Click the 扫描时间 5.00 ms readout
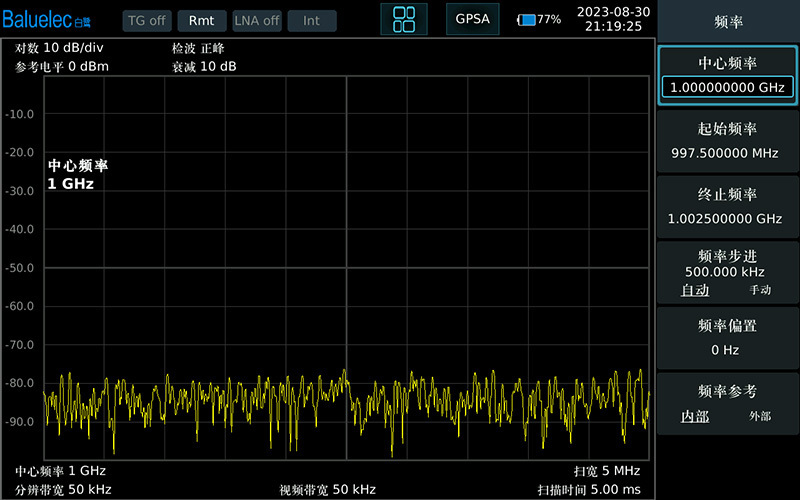 (x=589, y=490)
